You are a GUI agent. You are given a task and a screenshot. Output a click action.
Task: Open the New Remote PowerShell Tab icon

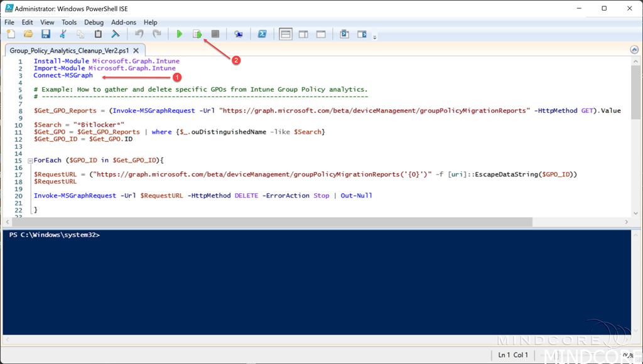click(x=239, y=34)
